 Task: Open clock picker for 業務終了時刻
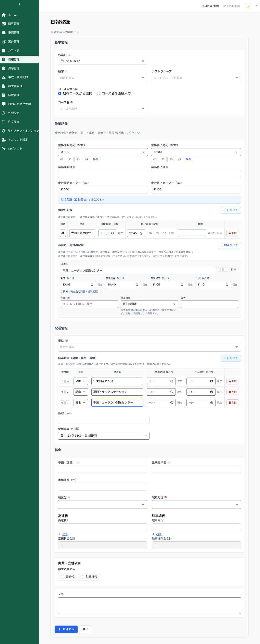(x=236, y=152)
